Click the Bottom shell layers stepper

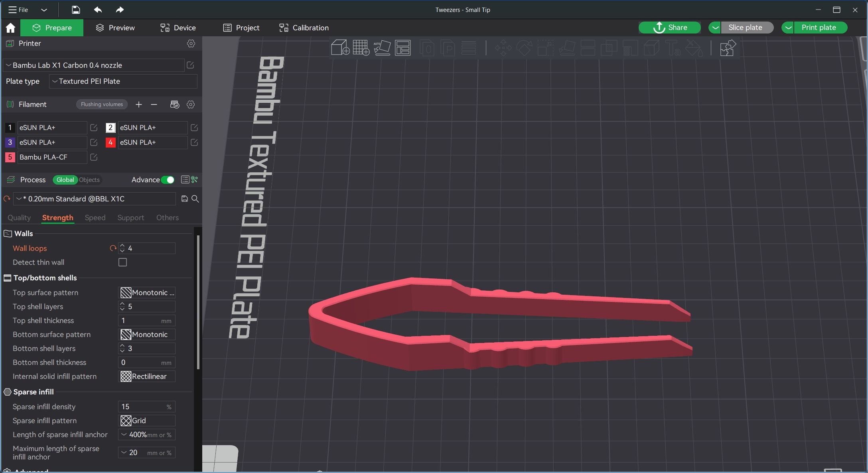click(x=122, y=349)
